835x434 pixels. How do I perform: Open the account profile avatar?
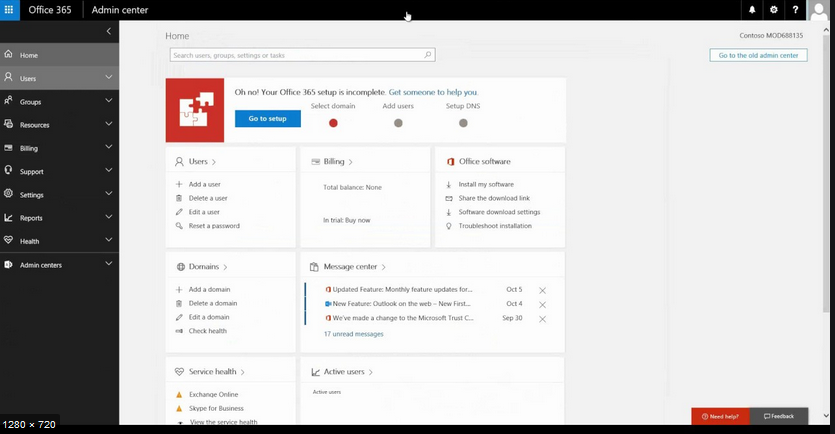(818, 10)
